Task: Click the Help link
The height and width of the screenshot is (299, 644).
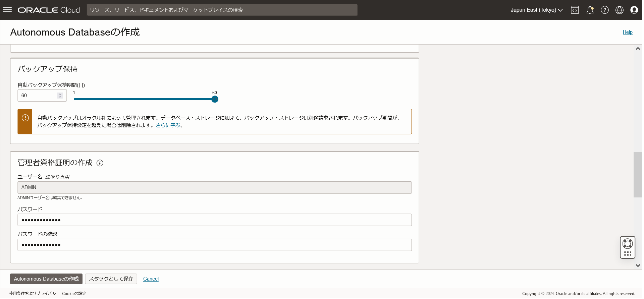Action: [x=628, y=32]
